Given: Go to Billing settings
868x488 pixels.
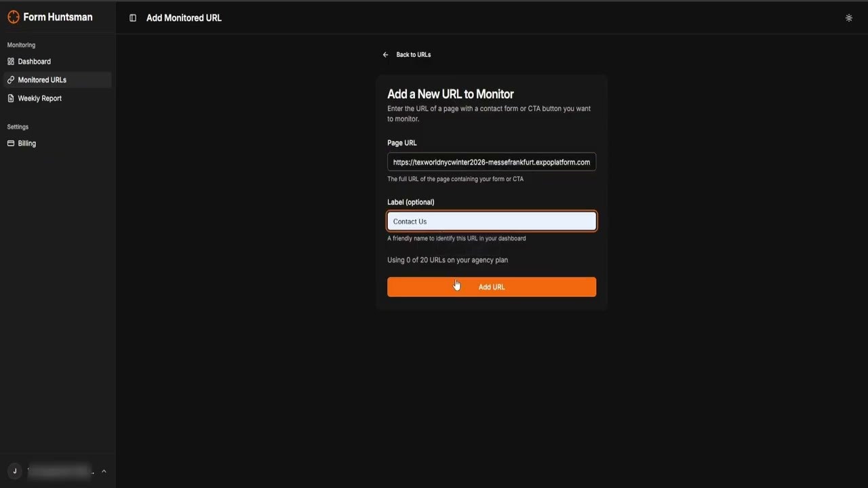Looking at the screenshot, I should coord(58,144).
